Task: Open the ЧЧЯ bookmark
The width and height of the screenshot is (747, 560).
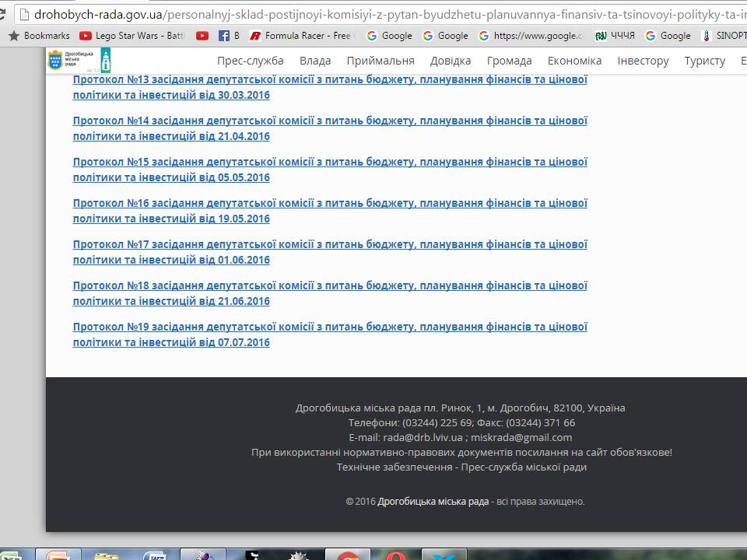Action: coord(615,36)
